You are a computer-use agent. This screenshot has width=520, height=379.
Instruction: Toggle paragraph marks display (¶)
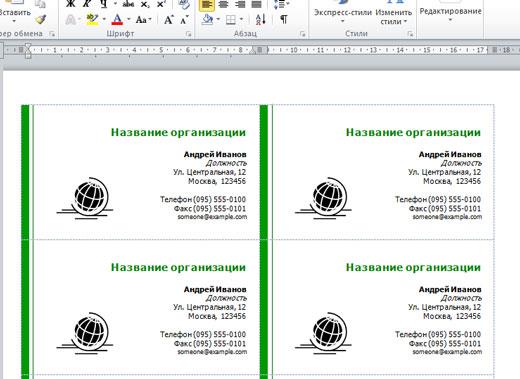point(284,19)
